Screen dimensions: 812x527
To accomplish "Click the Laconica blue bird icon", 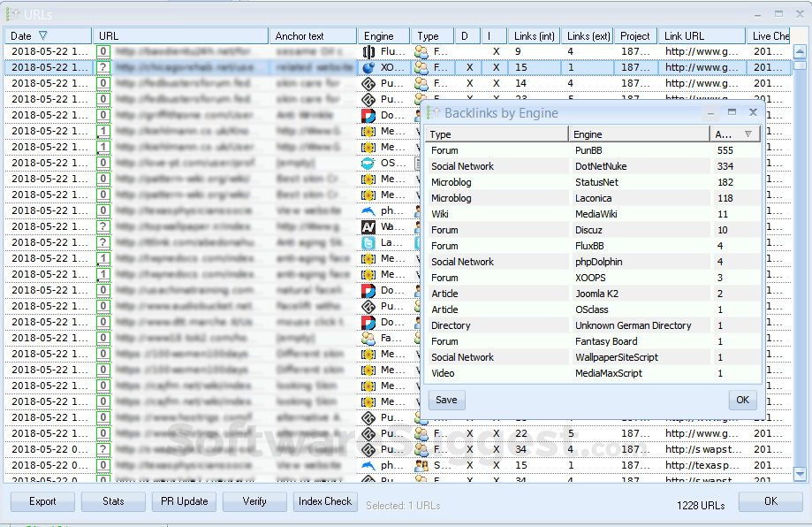I will click(x=368, y=242).
